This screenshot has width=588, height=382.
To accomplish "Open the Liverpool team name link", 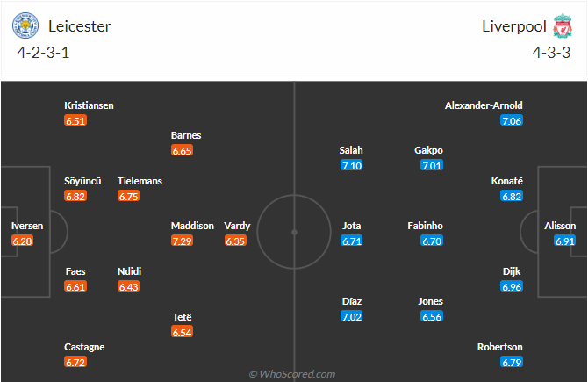I will coord(511,26).
